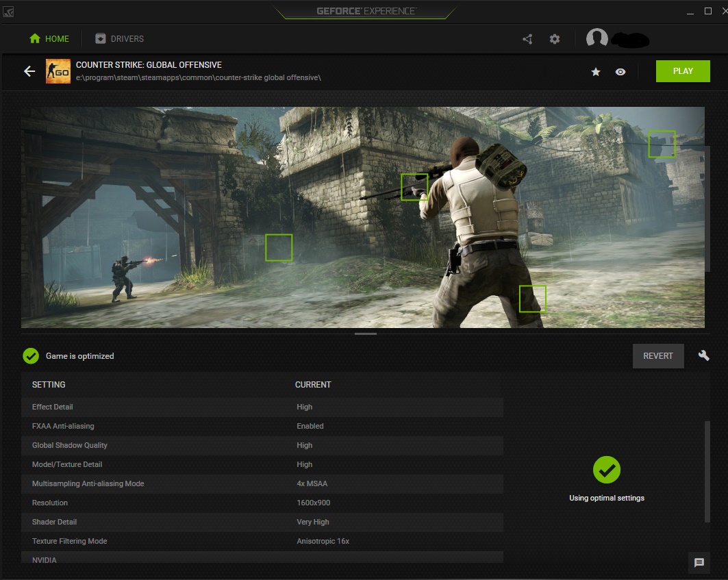This screenshot has width=728, height=580.
Task: Open the Drivers tab
Action: pyautogui.click(x=119, y=38)
